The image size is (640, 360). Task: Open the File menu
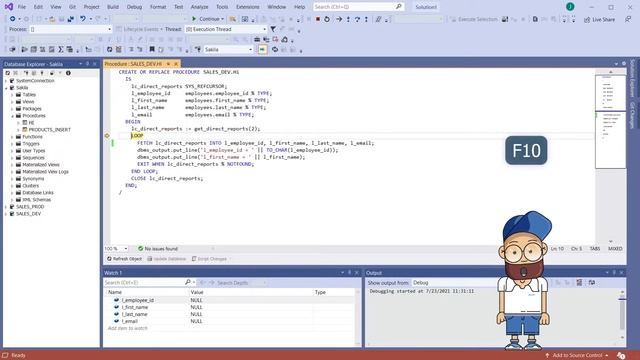pos(22,7)
